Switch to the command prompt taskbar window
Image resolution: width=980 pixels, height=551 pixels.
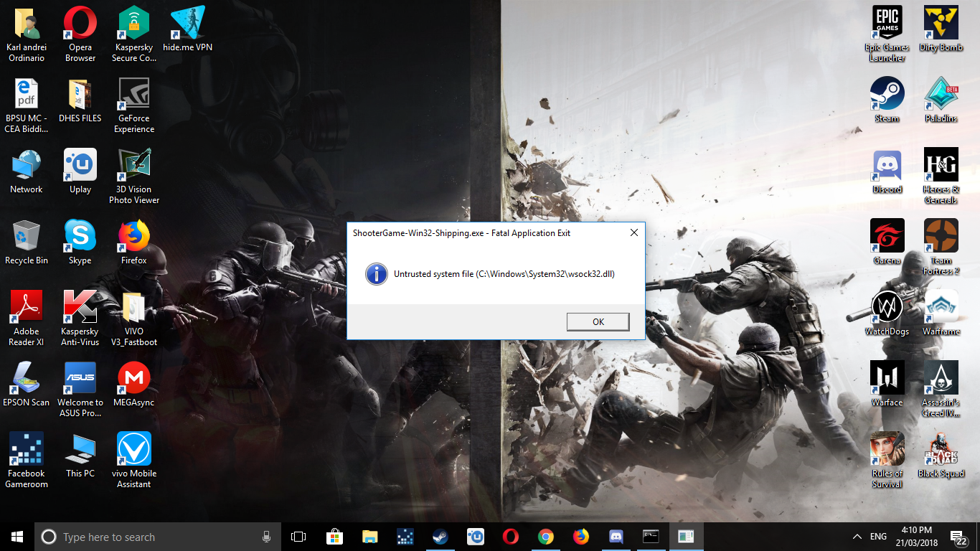coord(651,537)
